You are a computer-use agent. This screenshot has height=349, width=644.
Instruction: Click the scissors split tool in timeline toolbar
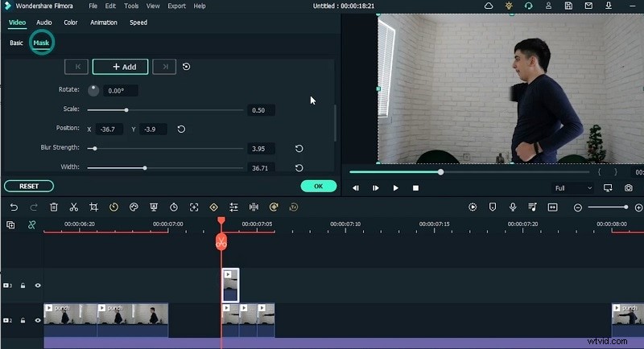click(x=73, y=207)
